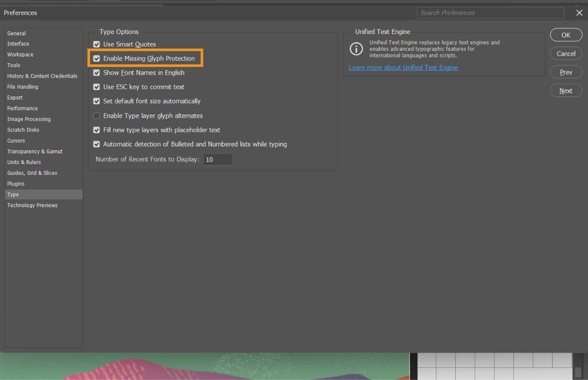Disable Use Smart Quotes
Screen dimensions: 588x380
[x=96, y=44]
